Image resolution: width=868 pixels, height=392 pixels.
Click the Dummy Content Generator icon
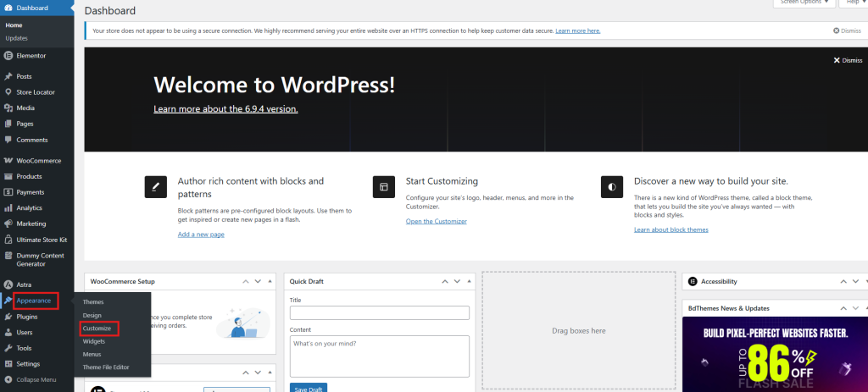pyautogui.click(x=8, y=256)
